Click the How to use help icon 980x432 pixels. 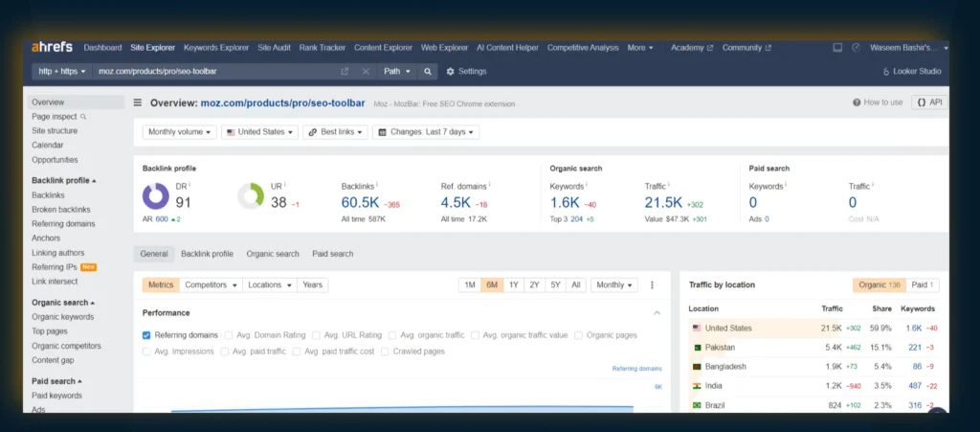857,102
